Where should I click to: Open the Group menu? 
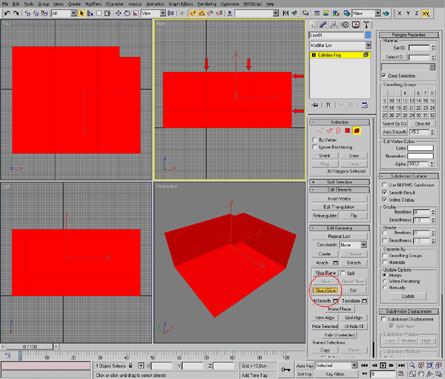click(43, 4)
